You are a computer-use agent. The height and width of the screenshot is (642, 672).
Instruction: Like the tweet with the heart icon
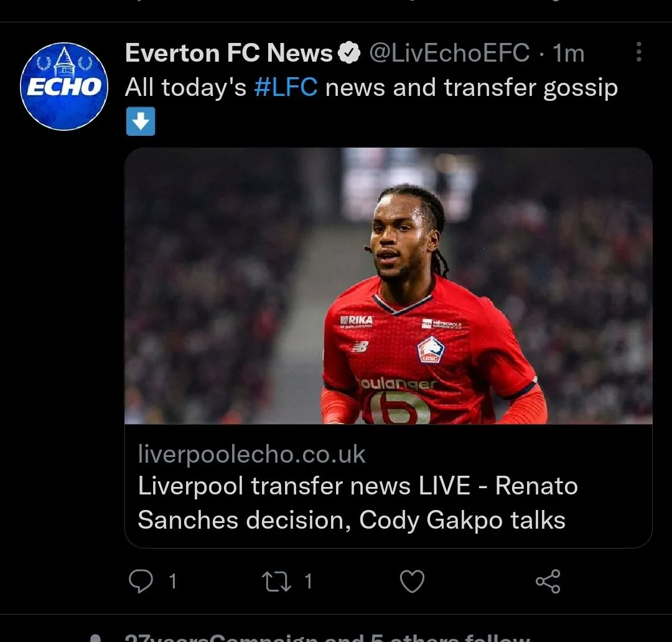point(411,582)
